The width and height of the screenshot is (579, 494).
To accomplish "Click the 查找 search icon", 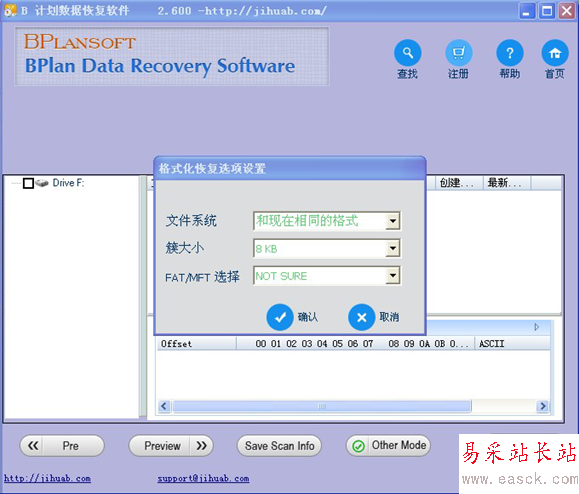I will pyautogui.click(x=408, y=53).
